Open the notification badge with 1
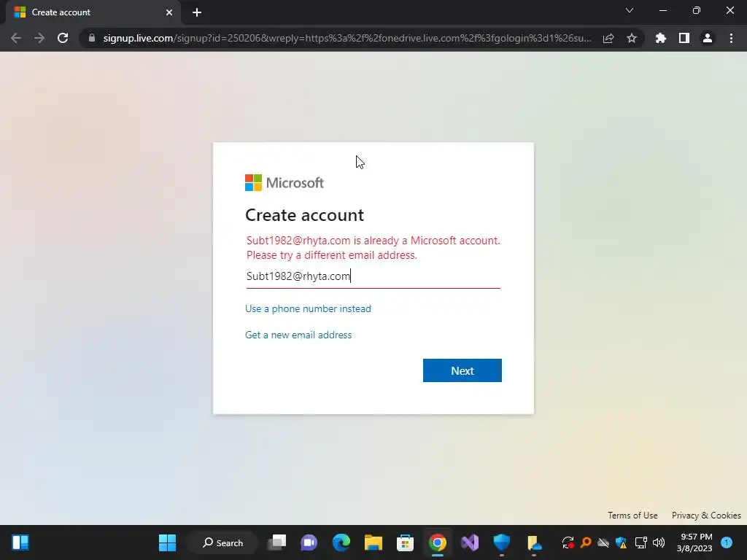The height and width of the screenshot is (560, 747). 727,542
